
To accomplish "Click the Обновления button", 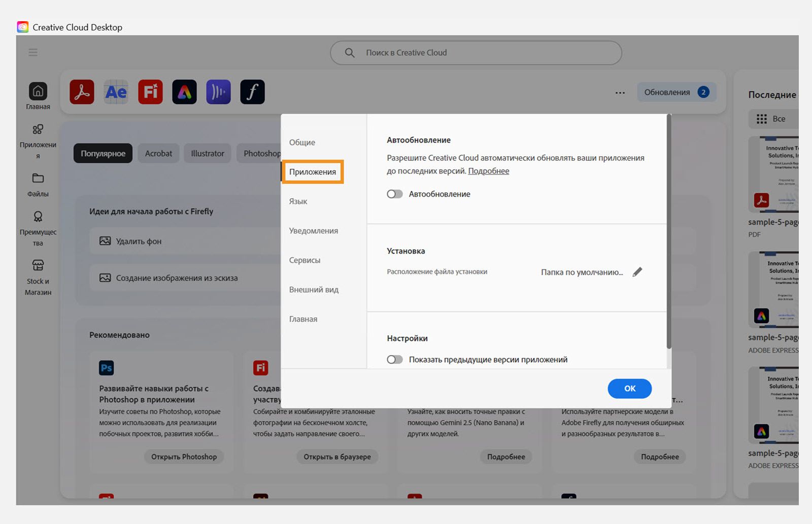I will [676, 92].
